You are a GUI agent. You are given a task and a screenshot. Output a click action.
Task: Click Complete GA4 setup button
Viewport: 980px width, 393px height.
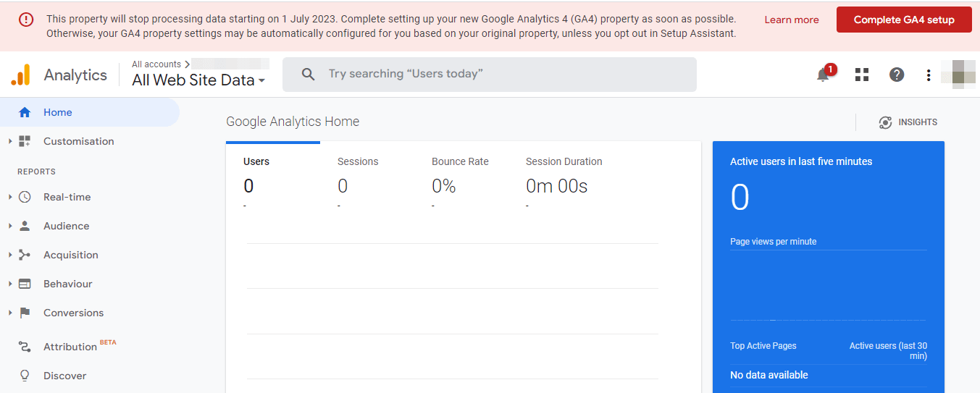904,20
